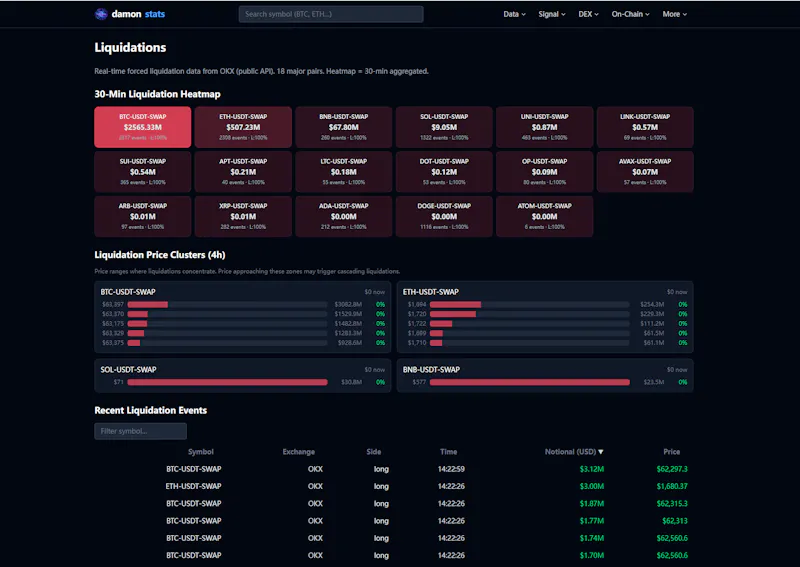Sort table by Symbol column header

coord(201,452)
